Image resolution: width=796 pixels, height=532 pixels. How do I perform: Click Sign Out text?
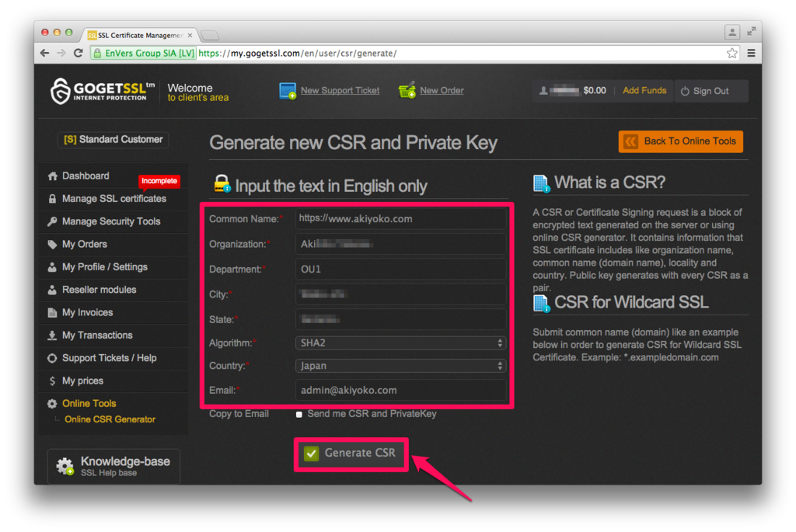pyautogui.click(x=710, y=92)
